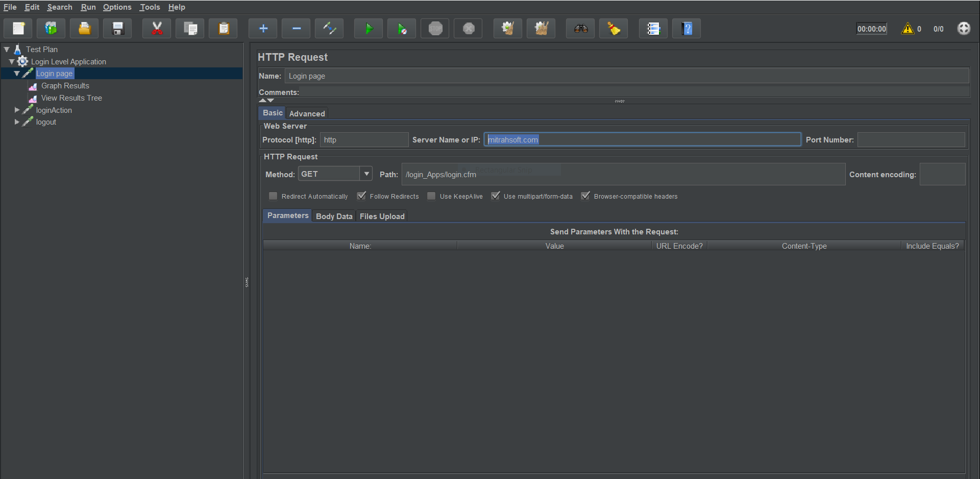980x479 pixels.
Task: Expand the logout tree node
Action: (17, 122)
